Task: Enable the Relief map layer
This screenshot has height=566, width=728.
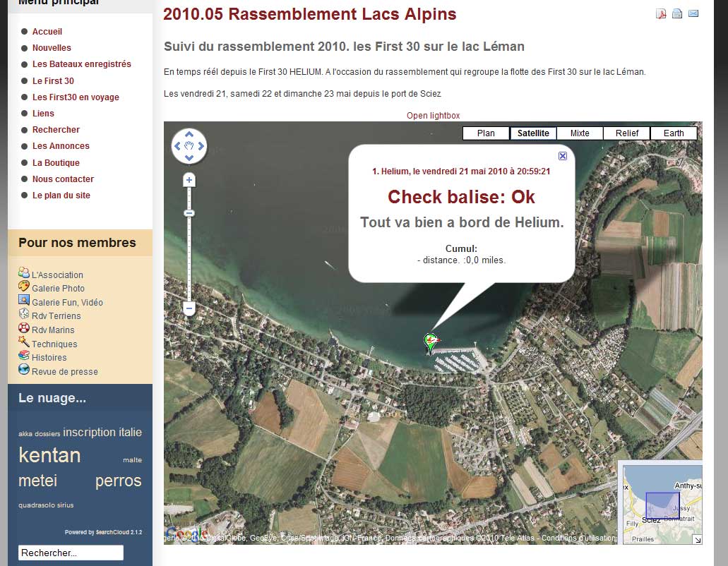Action: tap(627, 133)
